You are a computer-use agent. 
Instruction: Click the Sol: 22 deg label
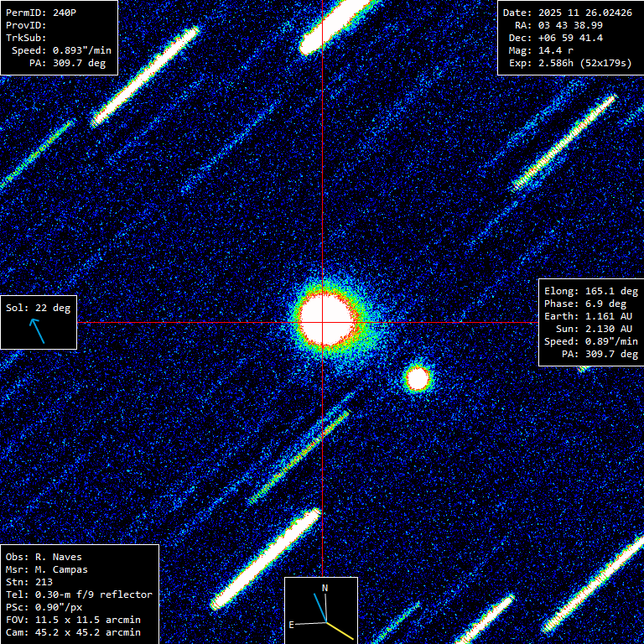click(39, 308)
